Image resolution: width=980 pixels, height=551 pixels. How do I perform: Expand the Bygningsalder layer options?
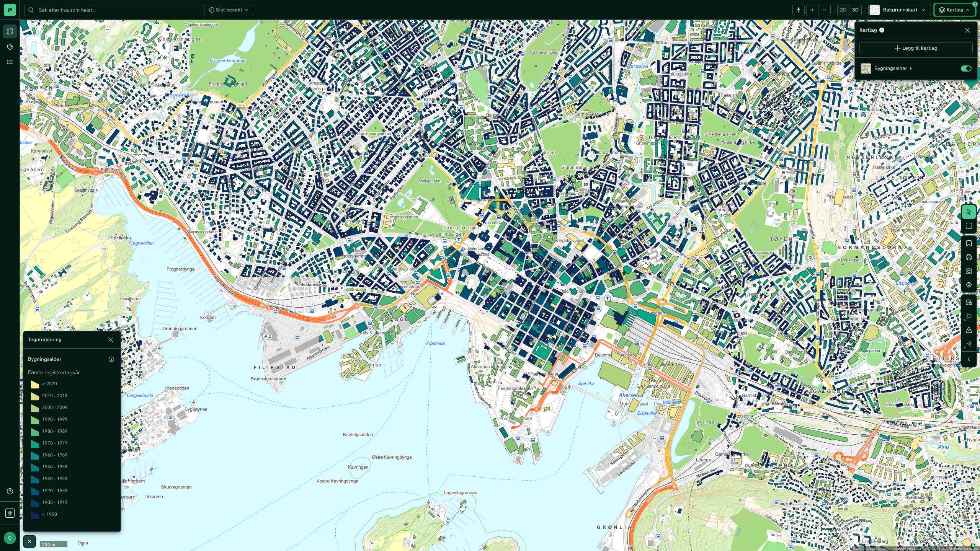click(911, 68)
